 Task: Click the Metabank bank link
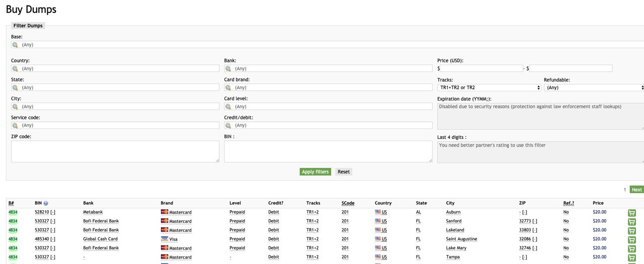click(93, 212)
